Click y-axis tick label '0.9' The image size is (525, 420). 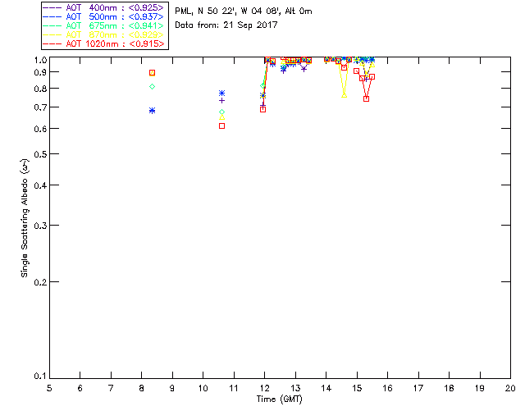click(40, 72)
